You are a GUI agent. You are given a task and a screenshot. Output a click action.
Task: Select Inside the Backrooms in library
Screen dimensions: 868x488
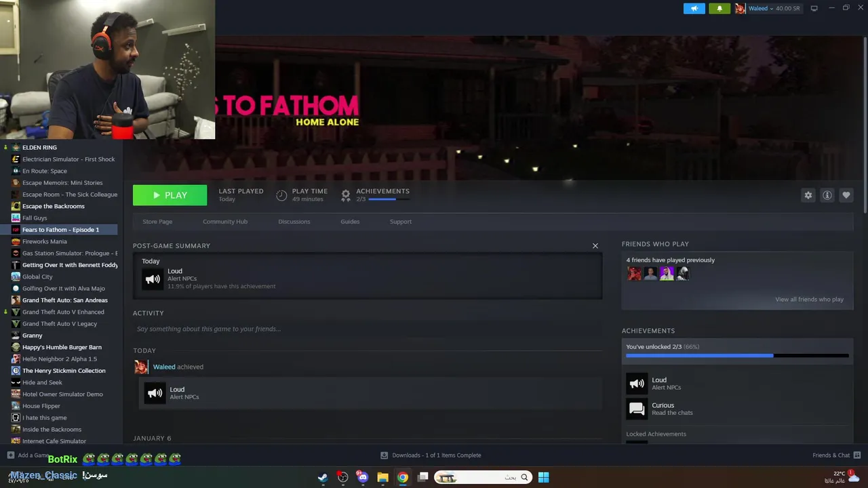click(52, 430)
